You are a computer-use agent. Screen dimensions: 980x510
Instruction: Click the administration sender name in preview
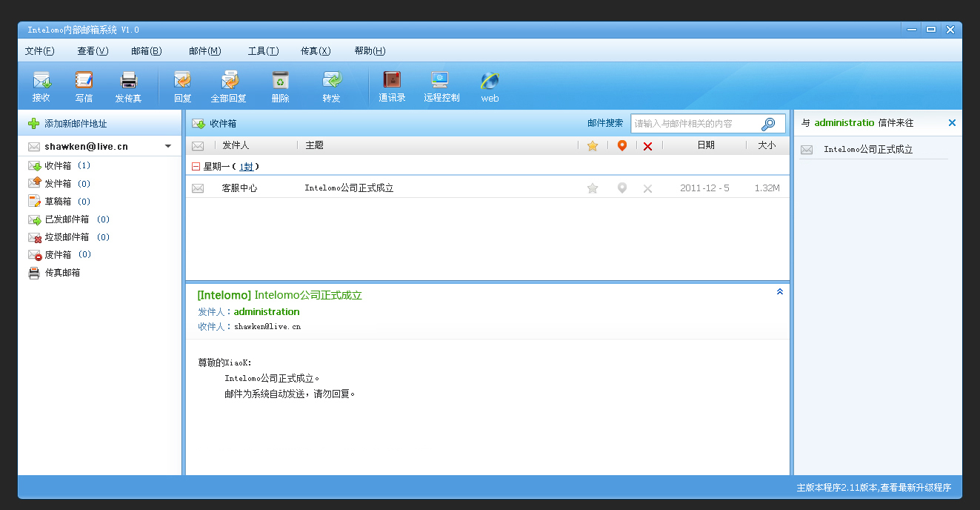(x=267, y=311)
